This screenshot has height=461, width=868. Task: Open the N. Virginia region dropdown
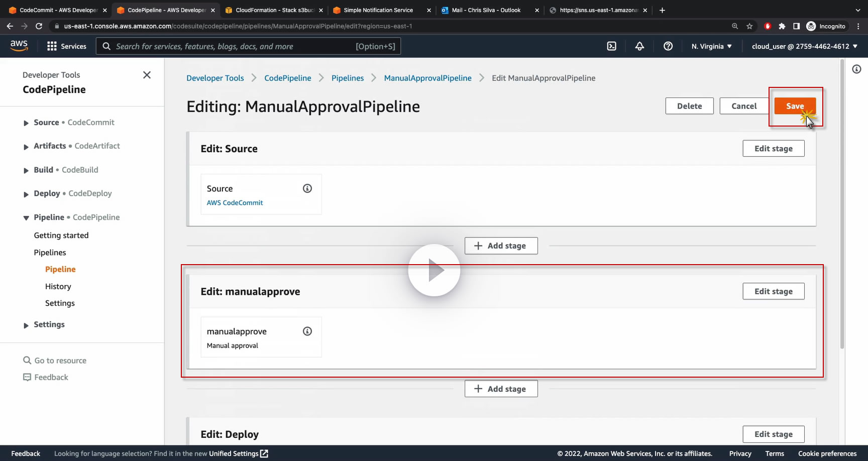[x=711, y=46]
